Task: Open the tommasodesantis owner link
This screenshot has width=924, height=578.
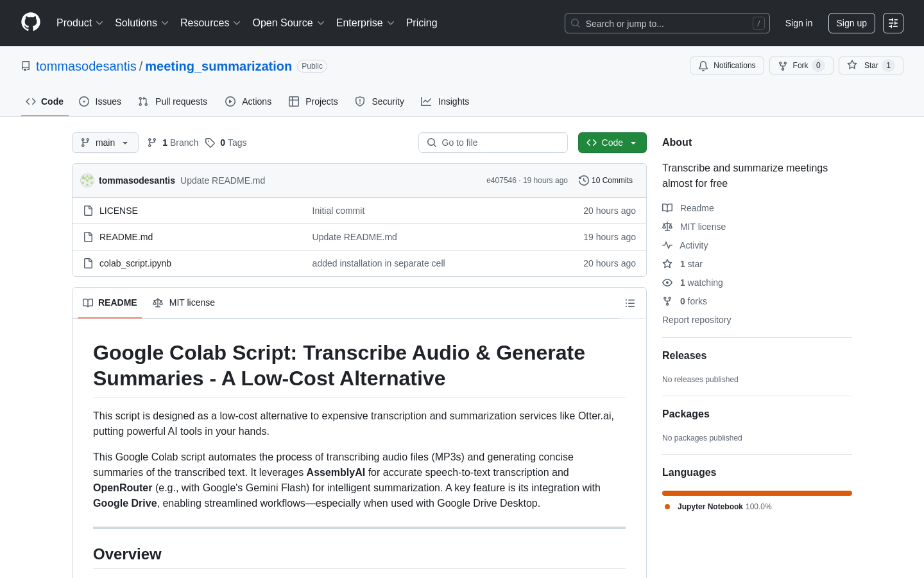Action: [x=86, y=66]
